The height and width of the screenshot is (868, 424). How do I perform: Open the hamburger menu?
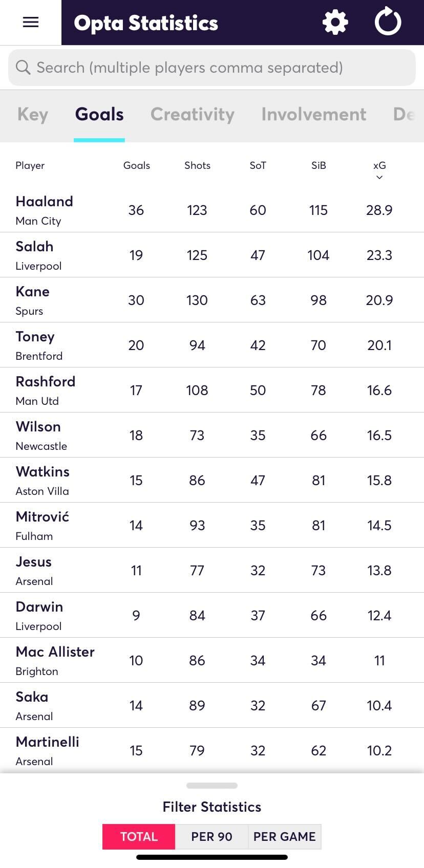point(31,22)
